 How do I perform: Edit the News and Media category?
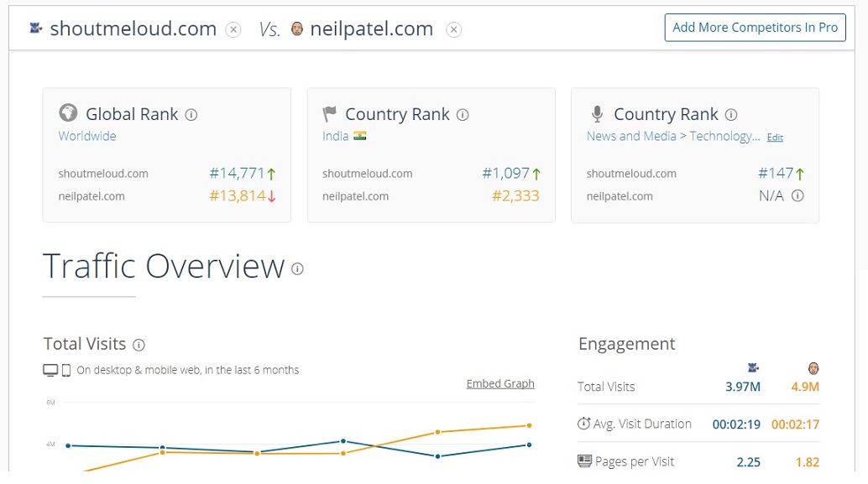(x=775, y=138)
